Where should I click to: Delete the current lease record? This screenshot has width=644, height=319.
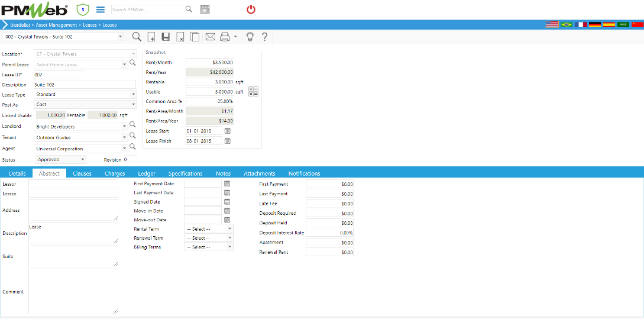point(180,37)
